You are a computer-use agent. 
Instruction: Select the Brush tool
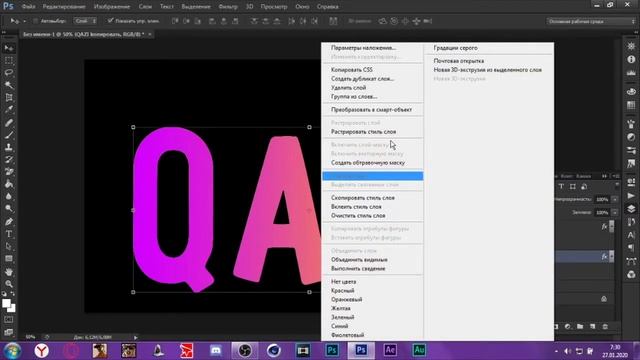click(9, 135)
